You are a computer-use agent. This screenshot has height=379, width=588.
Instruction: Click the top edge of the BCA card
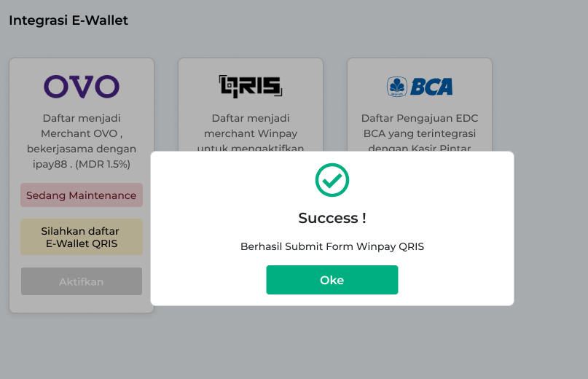[x=420, y=58]
